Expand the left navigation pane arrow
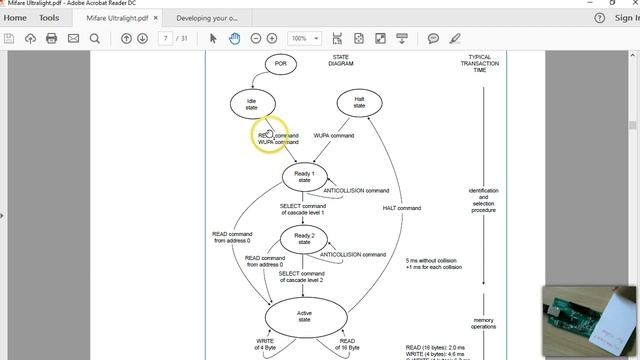The image size is (640, 360). [2, 216]
